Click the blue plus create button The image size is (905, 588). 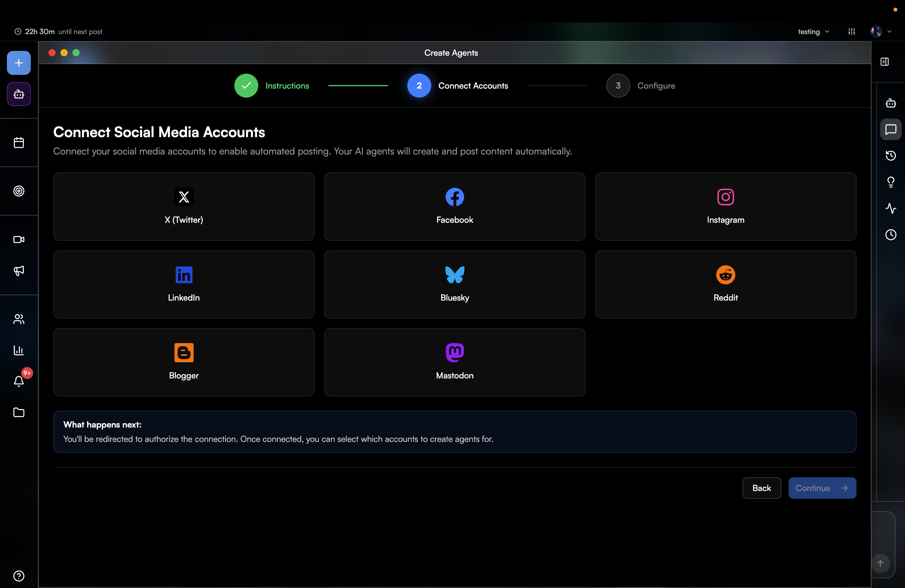coord(19,63)
